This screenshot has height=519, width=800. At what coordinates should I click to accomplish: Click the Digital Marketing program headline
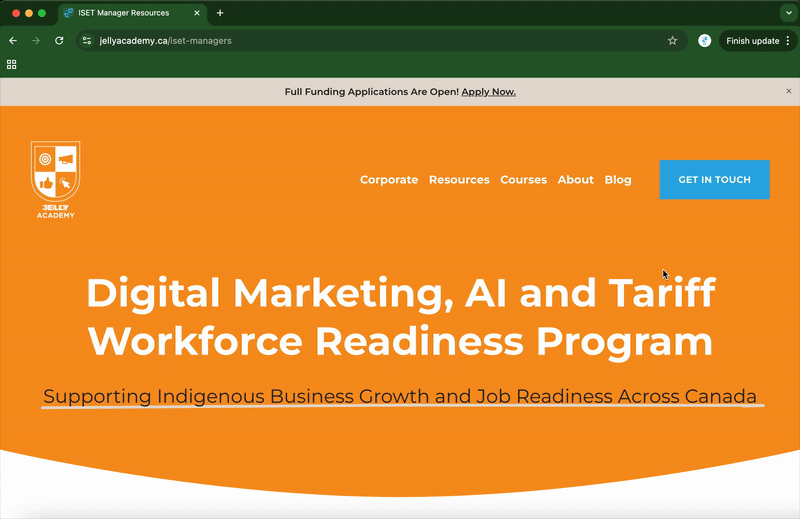[x=401, y=316]
